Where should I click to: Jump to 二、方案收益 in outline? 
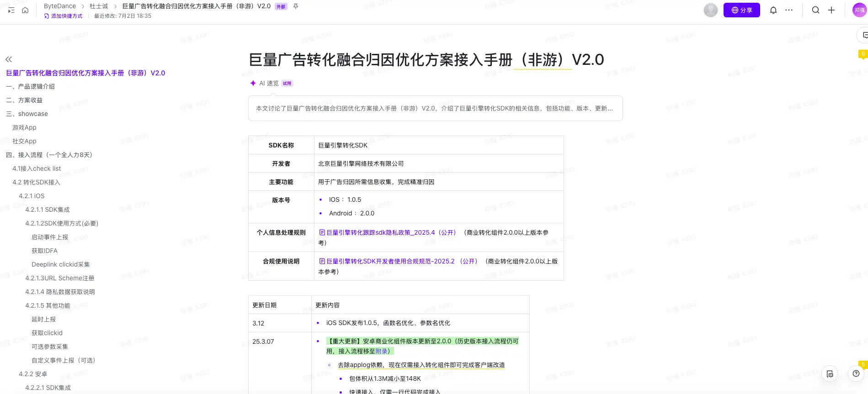coord(24,100)
